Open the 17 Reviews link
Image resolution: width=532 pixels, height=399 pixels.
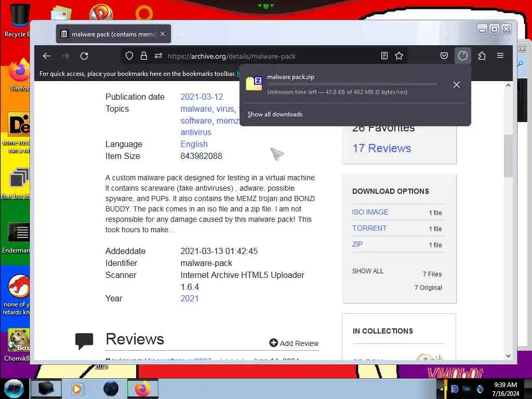click(x=381, y=148)
